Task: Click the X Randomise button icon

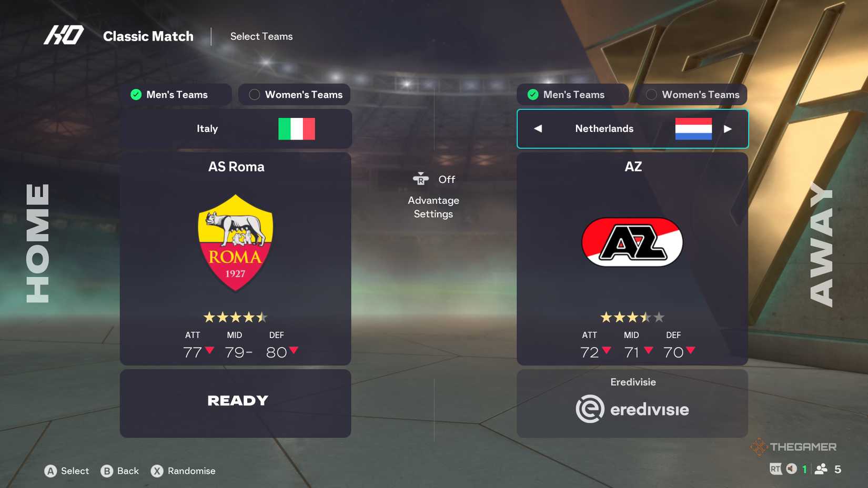Action: pos(157,471)
